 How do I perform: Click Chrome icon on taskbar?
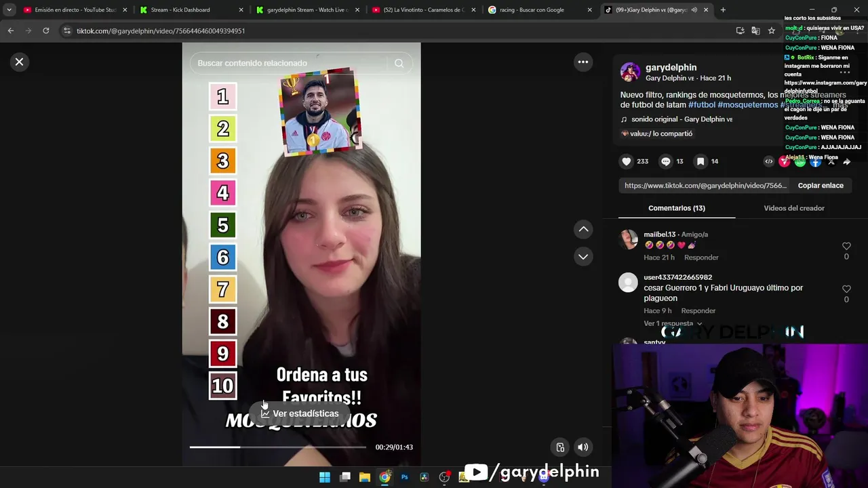point(384,477)
